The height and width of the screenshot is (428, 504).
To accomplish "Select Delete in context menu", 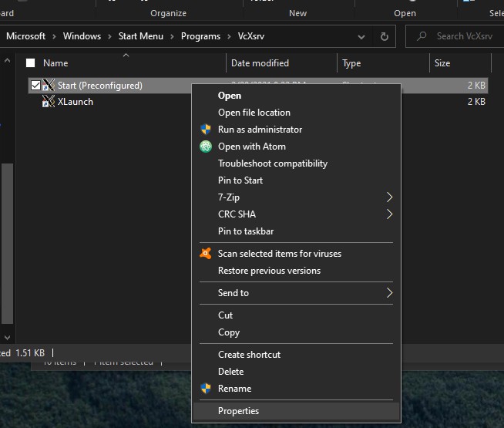I will point(296,372).
